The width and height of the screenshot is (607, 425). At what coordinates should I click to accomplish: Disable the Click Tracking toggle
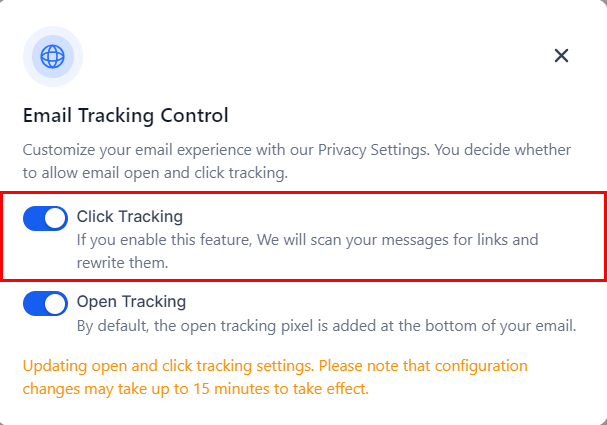pos(45,218)
